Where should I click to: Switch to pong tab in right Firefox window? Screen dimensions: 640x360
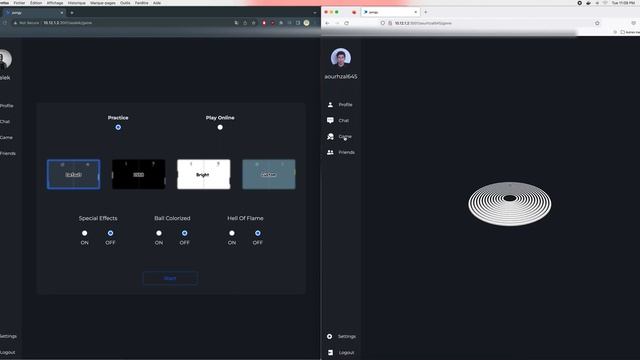pyautogui.click(x=390, y=12)
